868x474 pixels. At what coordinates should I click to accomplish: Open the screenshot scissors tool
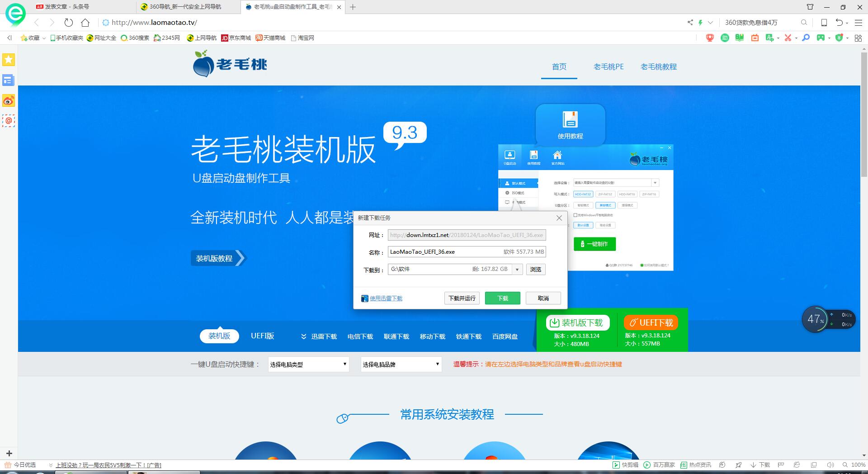(788, 38)
